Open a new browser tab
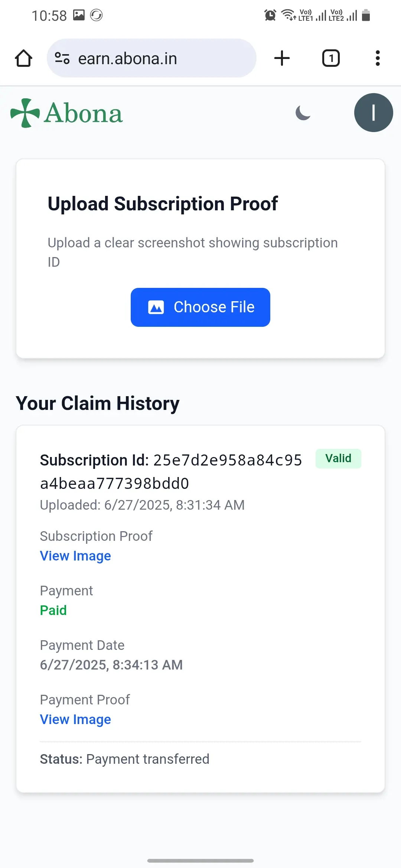This screenshot has height=868, width=401. click(x=282, y=58)
